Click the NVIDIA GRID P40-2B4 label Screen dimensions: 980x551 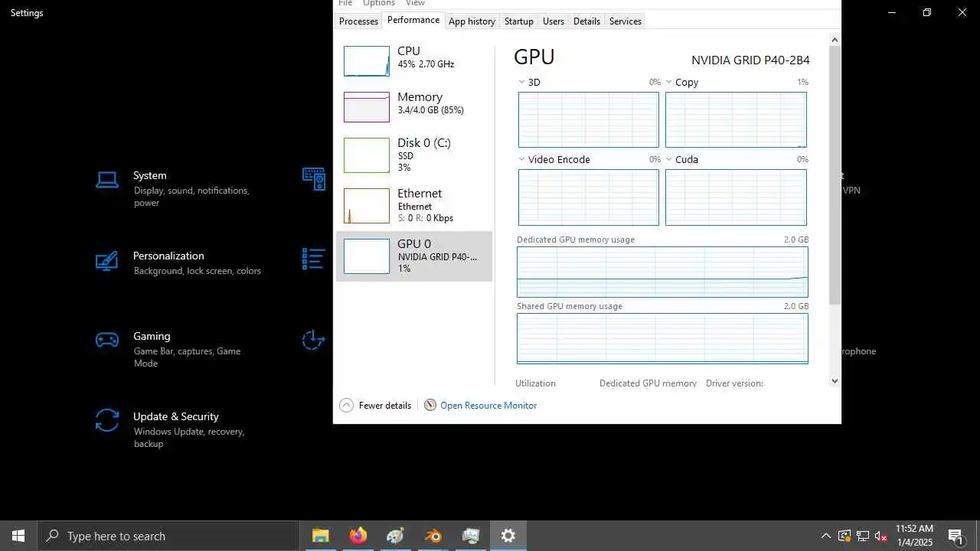point(750,60)
